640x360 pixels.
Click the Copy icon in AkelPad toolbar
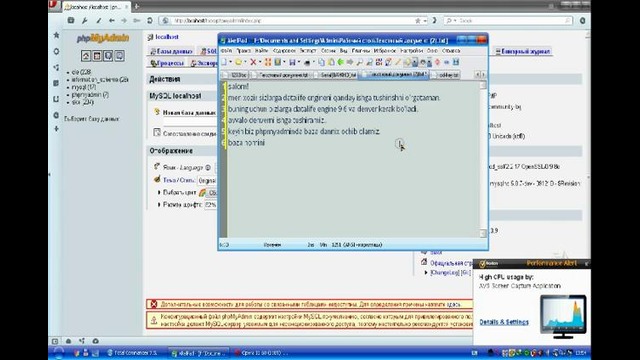click(x=321, y=62)
